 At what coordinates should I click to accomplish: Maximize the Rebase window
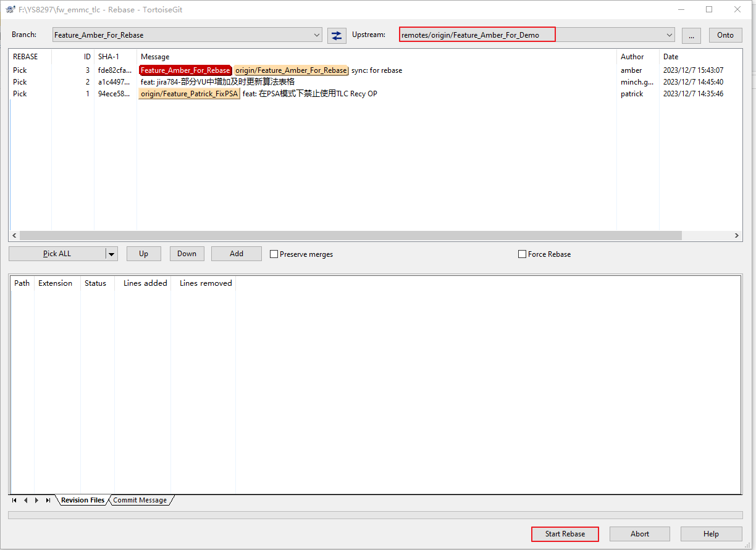point(709,9)
